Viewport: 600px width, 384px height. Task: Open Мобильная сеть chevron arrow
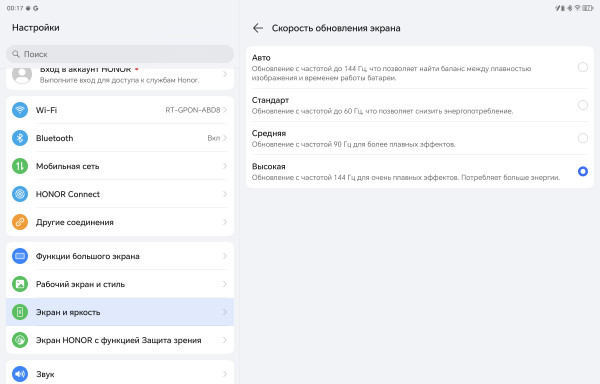click(225, 166)
